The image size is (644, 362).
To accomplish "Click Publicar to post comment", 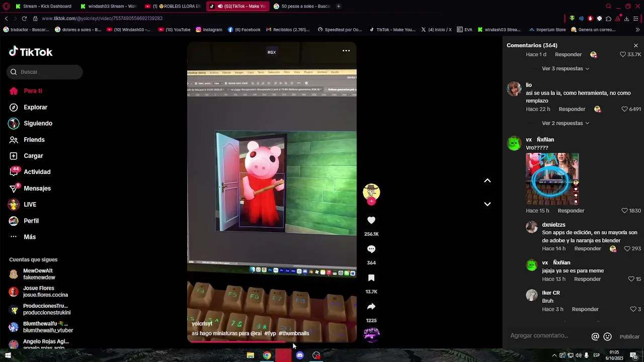I will (x=629, y=337).
